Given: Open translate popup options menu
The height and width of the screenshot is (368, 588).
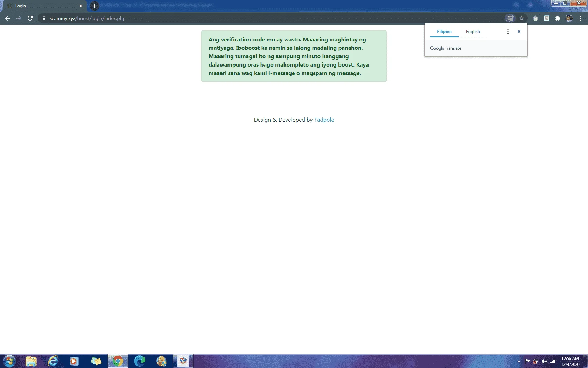Looking at the screenshot, I should [508, 32].
